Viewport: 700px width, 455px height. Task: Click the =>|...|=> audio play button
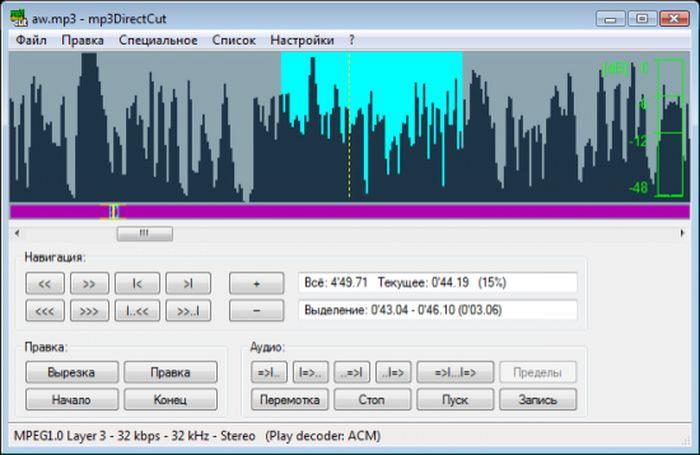click(455, 372)
